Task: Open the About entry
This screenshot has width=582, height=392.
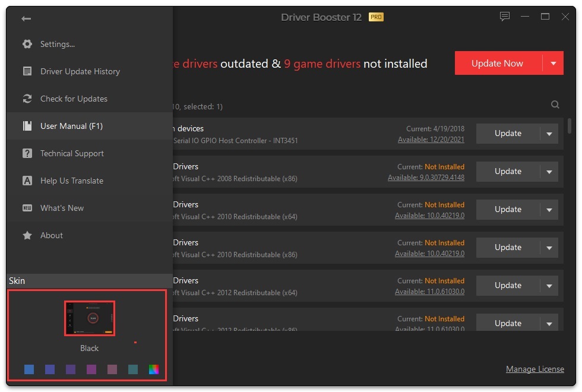Action: point(90,235)
